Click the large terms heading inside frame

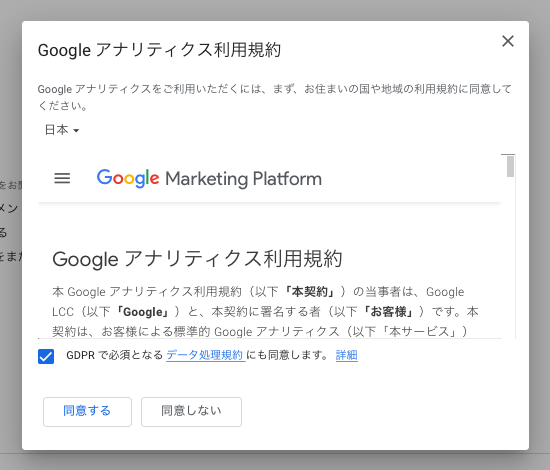point(197,259)
